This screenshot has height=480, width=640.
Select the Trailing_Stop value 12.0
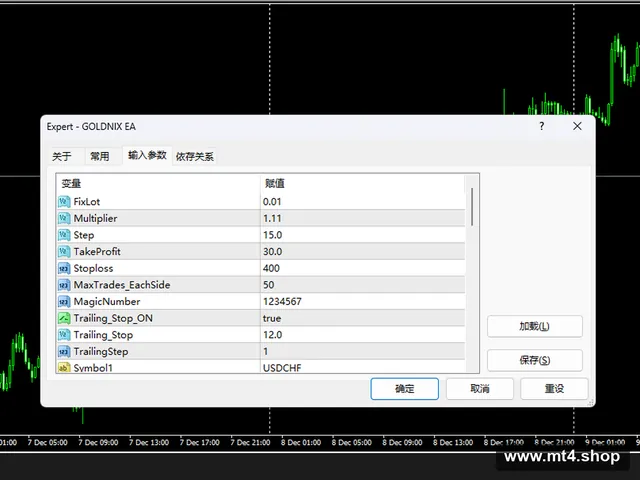[273, 335]
